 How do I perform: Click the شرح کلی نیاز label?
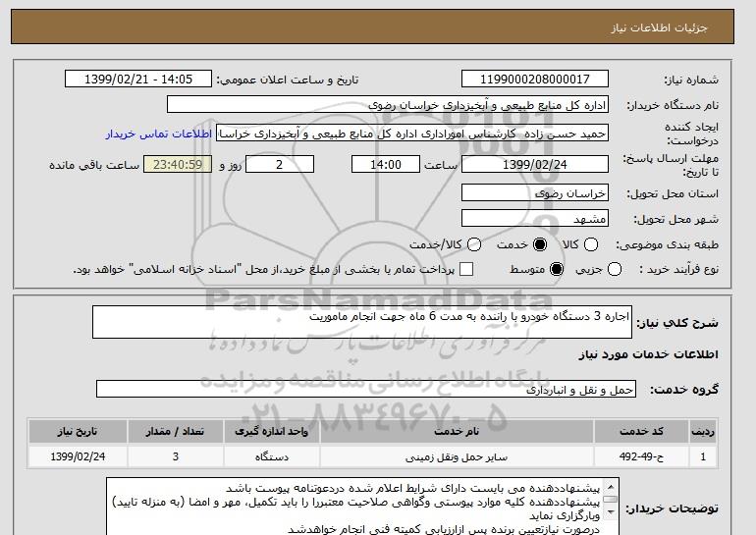[x=677, y=323]
